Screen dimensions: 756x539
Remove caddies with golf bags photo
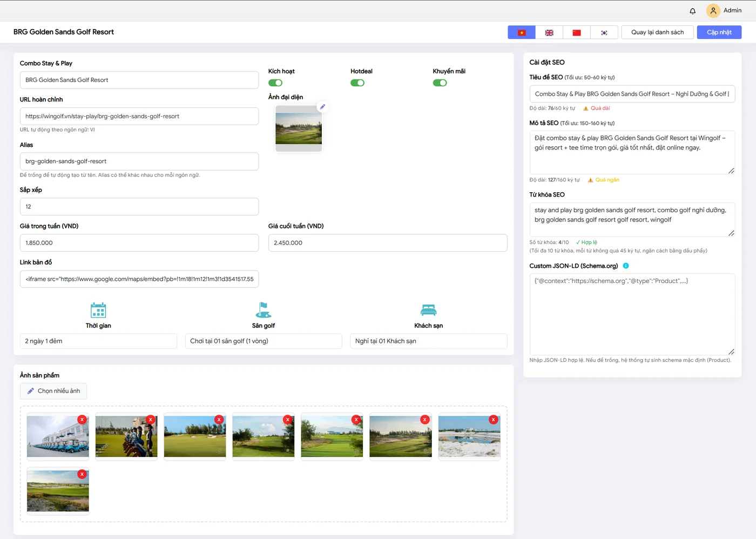tap(151, 419)
